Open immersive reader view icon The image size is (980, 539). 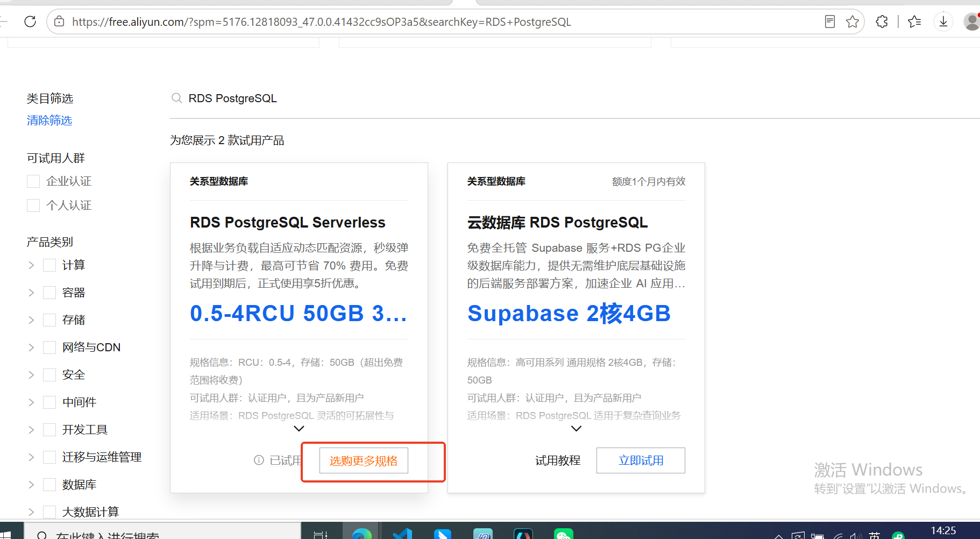click(x=830, y=22)
